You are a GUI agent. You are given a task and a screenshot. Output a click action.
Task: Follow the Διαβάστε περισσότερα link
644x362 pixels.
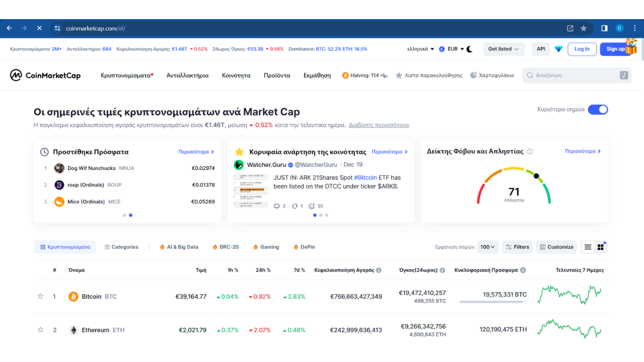tap(379, 125)
